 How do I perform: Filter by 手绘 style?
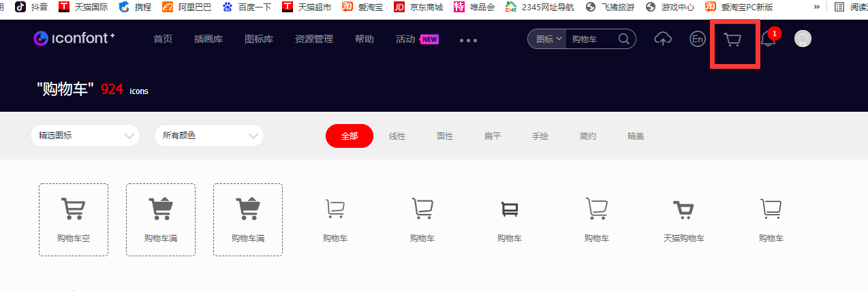pos(540,136)
